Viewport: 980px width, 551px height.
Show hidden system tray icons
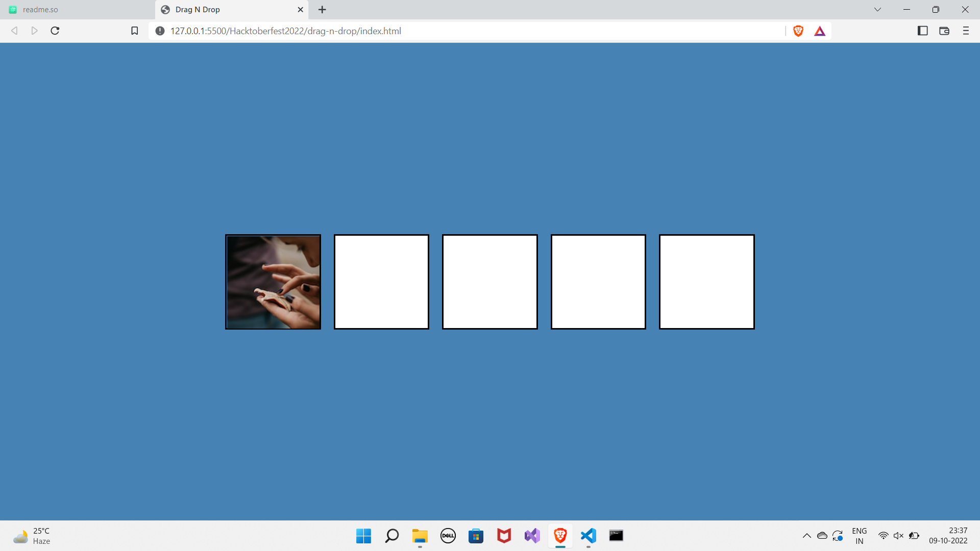[x=806, y=536]
